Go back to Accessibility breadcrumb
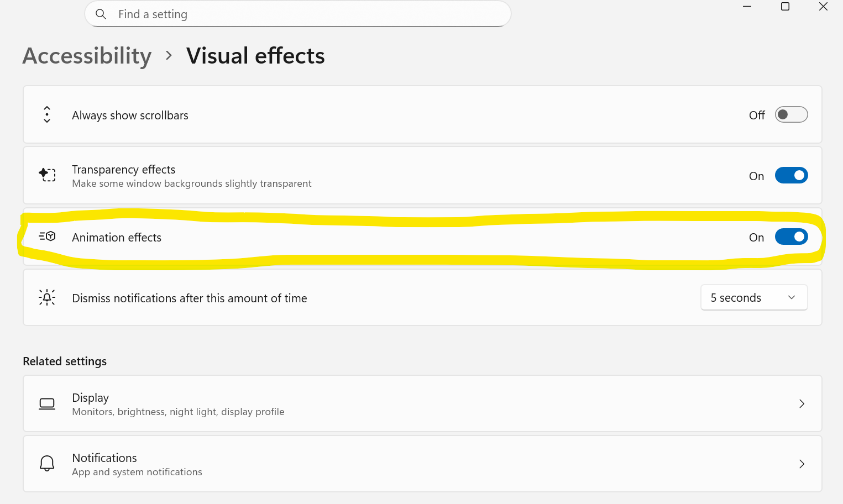Image resolution: width=843 pixels, height=504 pixels. (87, 56)
